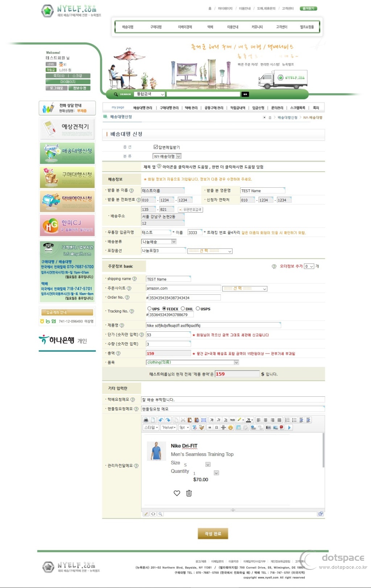371x588 pixels.
Task: Expand the clothing(의류) item type dropdown
Action: pos(193,362)
